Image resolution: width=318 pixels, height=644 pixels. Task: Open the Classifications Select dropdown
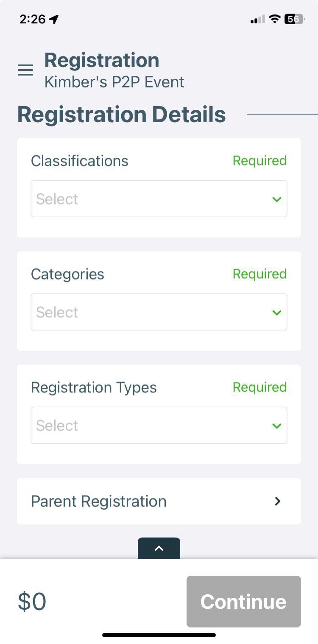(153, 199)
